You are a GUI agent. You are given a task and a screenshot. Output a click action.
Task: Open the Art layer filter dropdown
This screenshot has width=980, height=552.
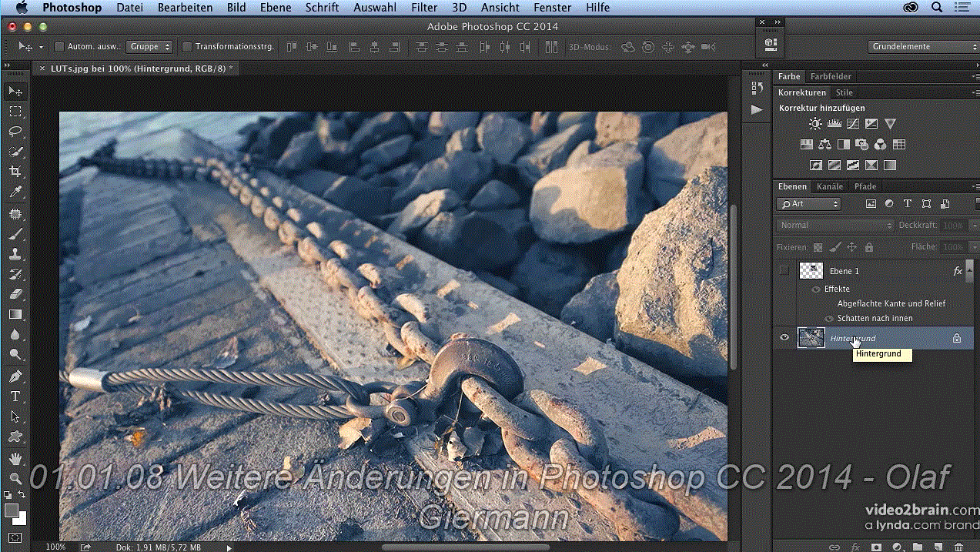(x=809, y=204)
